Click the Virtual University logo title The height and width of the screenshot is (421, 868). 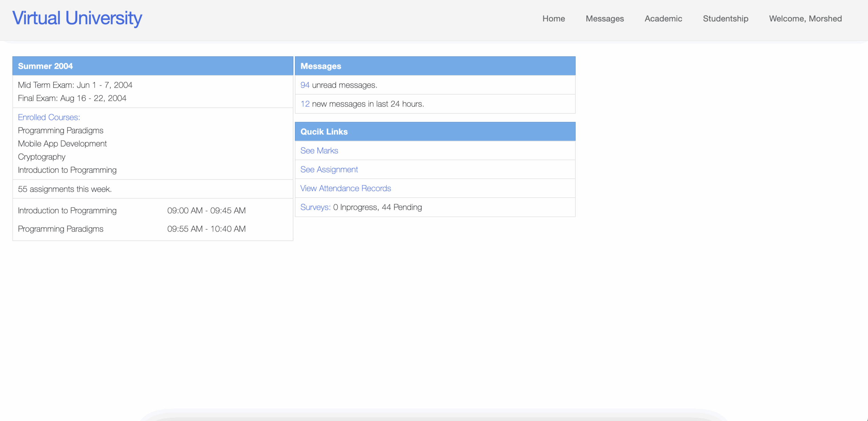[77, 18]
